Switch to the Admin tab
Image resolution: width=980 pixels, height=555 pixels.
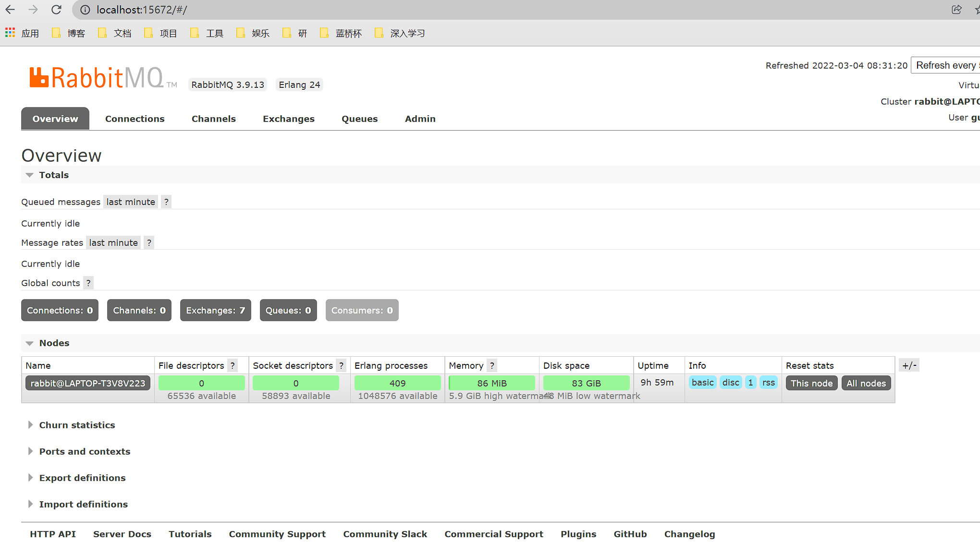(x=420, y=119)
